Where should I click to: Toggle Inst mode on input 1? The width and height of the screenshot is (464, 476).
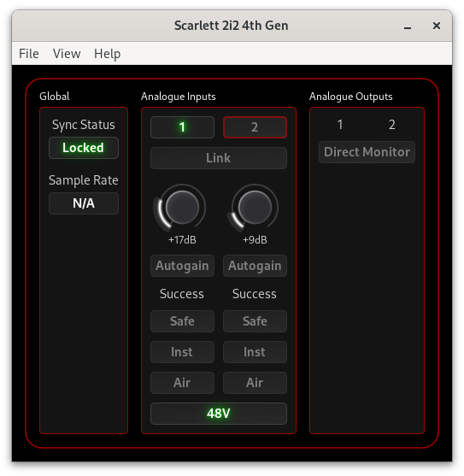(182, 352)
